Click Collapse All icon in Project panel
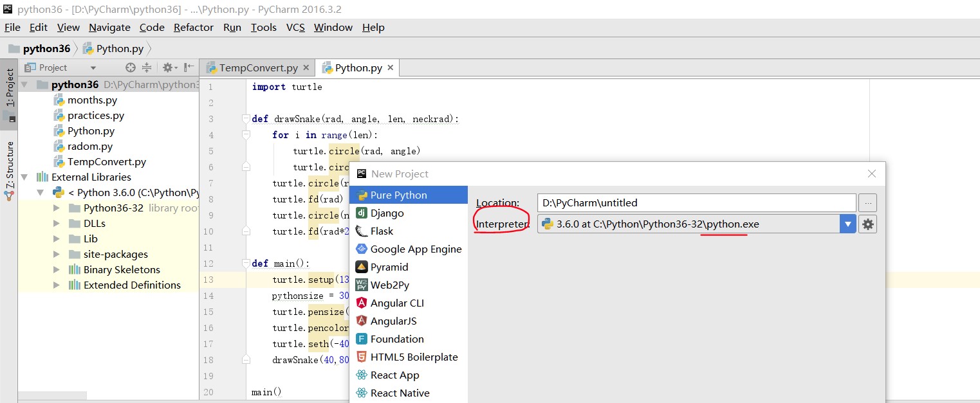980x403 pixels. [x=147, y=67]
